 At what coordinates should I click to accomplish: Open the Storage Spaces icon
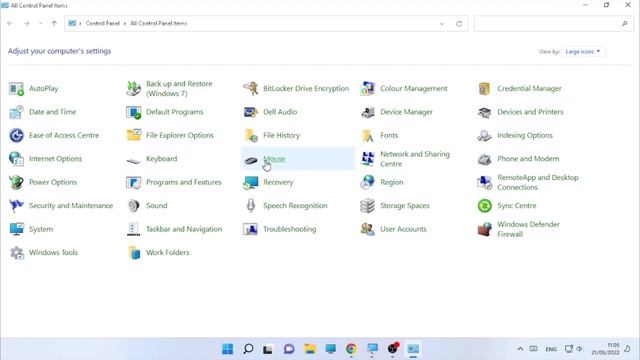pyautogui.click(x=367, y=205)
